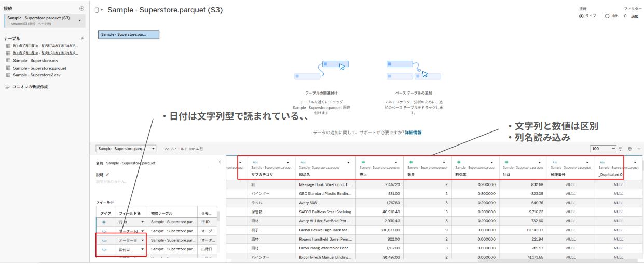
Task: Open オーダー日 field name dropdown
Action: (x=142, y=241)
